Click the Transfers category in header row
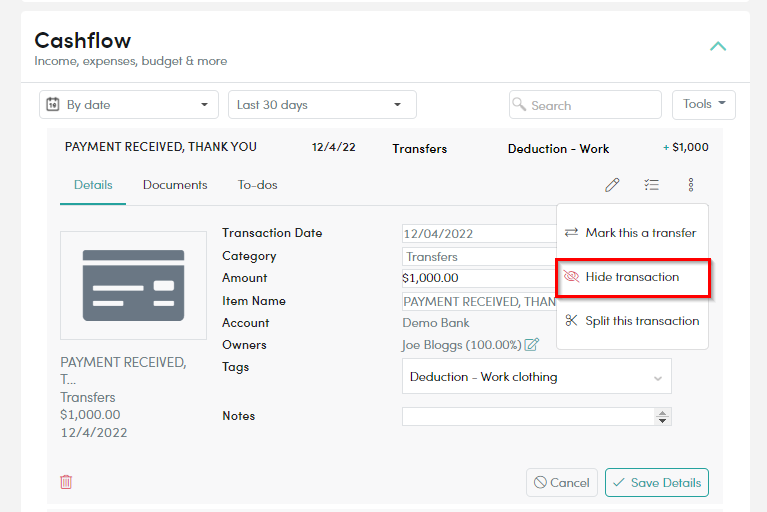The width and height of the screenshot is (767, 512). 420,149
